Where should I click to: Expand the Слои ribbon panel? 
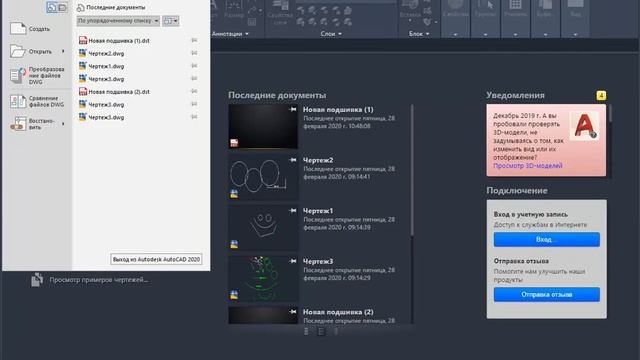pyautogui.click(x=331, y=34)
